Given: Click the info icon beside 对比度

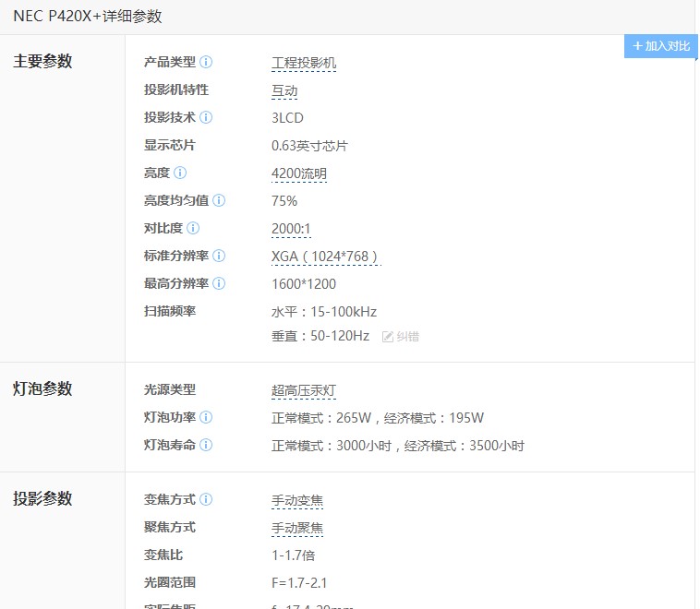Looking at the screenshot, I should point(193,228).
